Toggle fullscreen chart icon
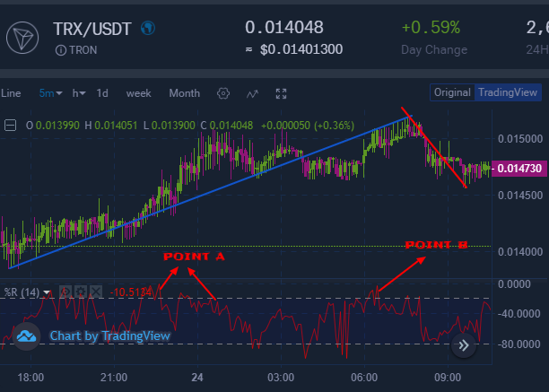 tap(281, 93)
